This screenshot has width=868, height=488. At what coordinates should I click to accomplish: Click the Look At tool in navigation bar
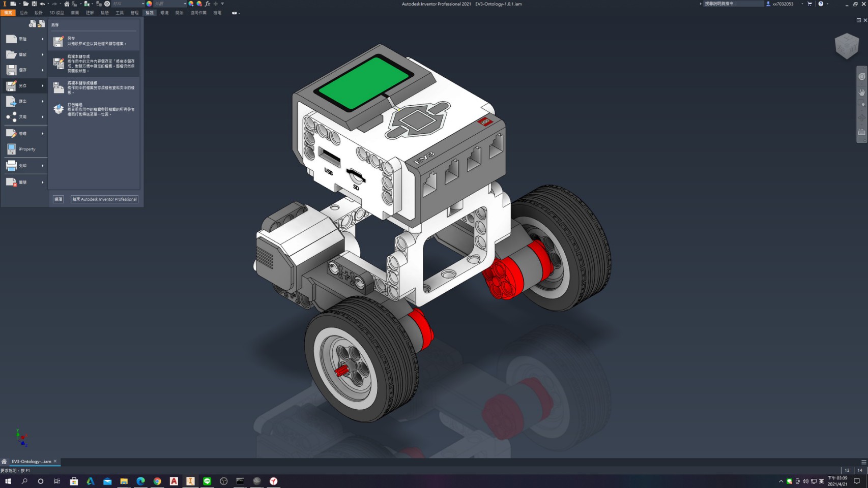pyautogui.click(x=862, y=132)
